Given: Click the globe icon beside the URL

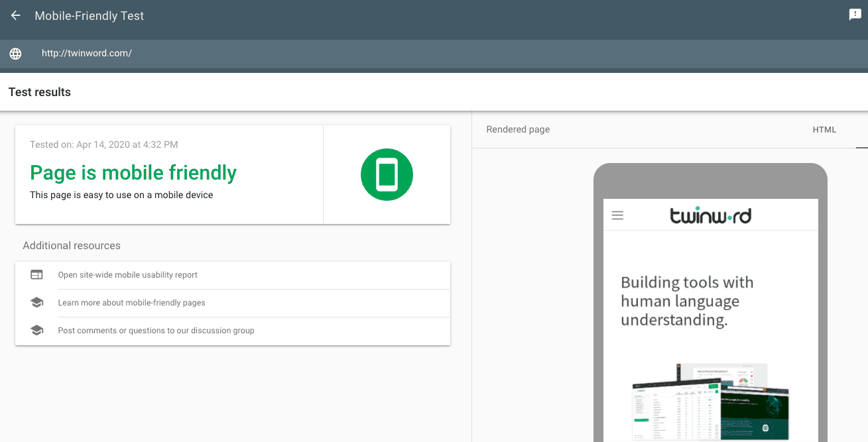Looking at the screenshot, I should 15,54.
